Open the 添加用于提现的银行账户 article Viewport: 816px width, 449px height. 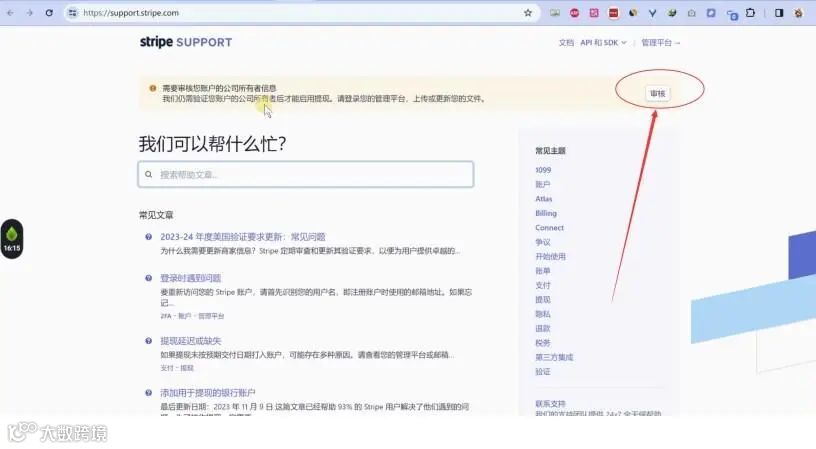coord(208,393)
